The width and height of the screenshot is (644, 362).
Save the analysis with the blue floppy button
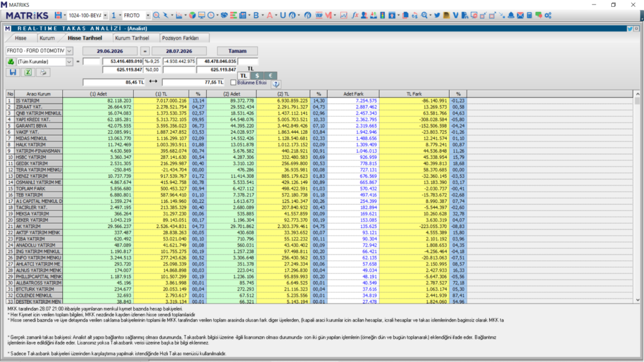click(13, 72)
